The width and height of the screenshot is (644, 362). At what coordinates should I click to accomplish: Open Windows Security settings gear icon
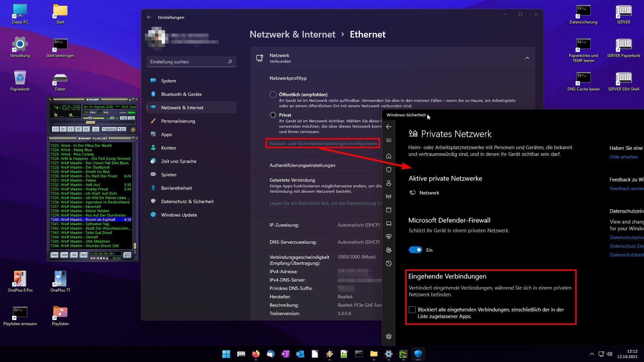click(389, 337)
